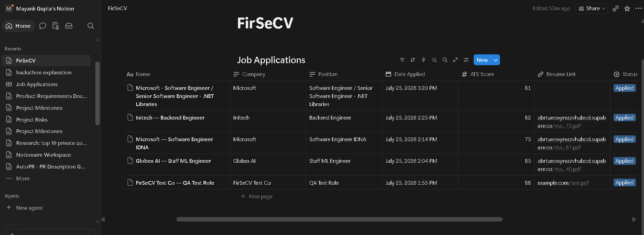Click the Job Applications database title
The height and width of the screenshot is (235, 644).
pos(271,60)
